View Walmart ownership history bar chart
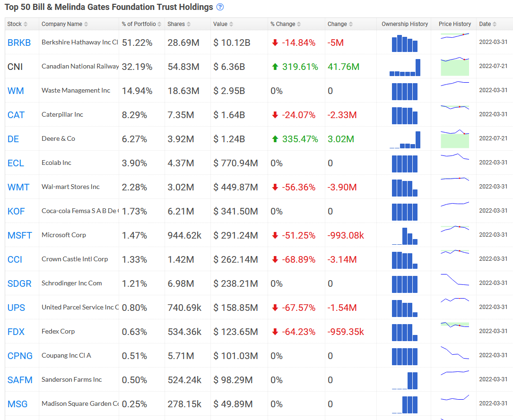This screenshot has height=420, width=513. 405,188
